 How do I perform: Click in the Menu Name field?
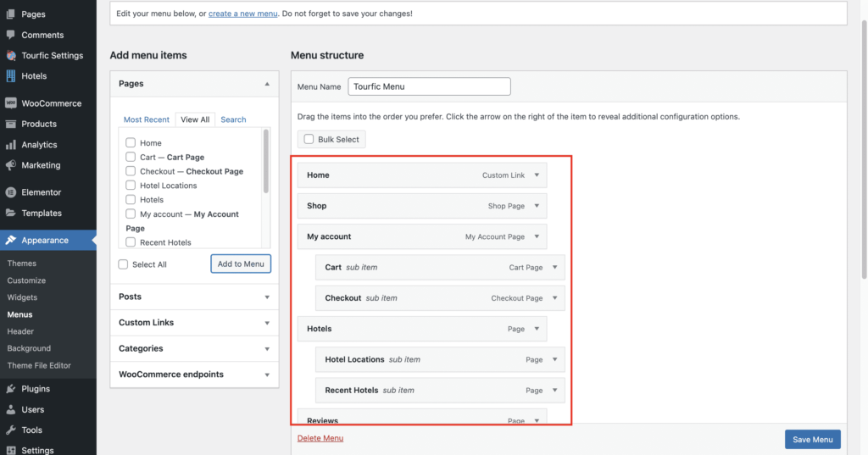pos(429,86)
